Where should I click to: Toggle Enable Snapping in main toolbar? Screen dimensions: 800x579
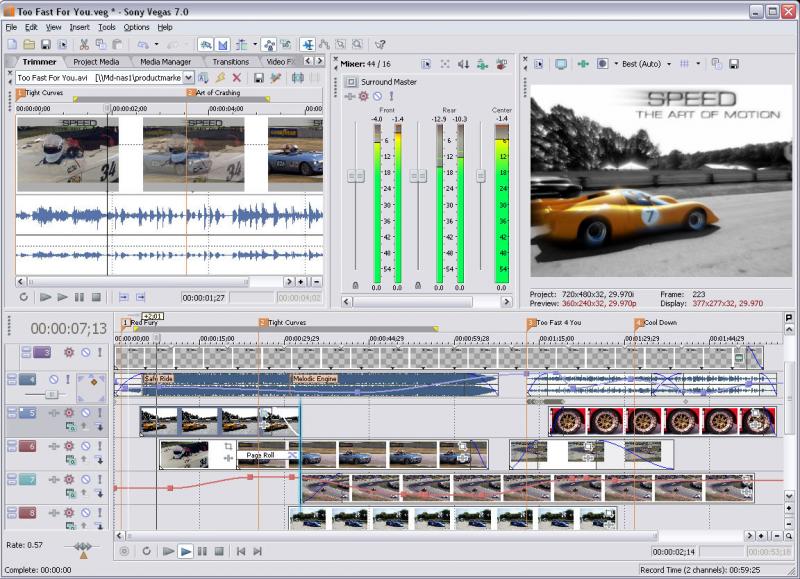(x=206, y=45)
